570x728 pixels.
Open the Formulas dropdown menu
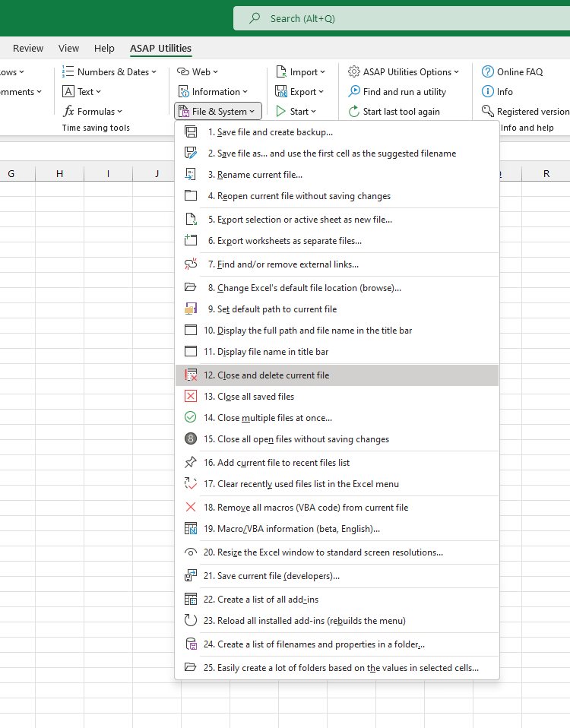click(x=93, y=112)
